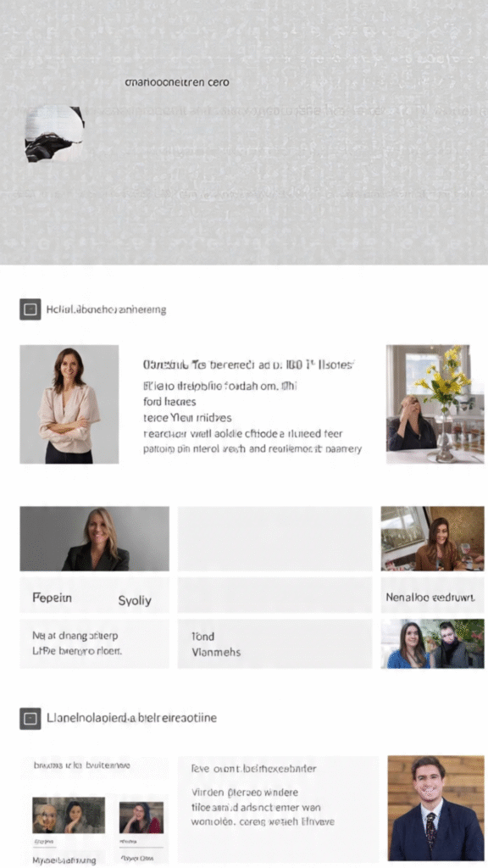488x868 pixels.
Task: Open the two-women small thumbnail in bottom card
Action: pyautogui.click(x=69, y=815)
